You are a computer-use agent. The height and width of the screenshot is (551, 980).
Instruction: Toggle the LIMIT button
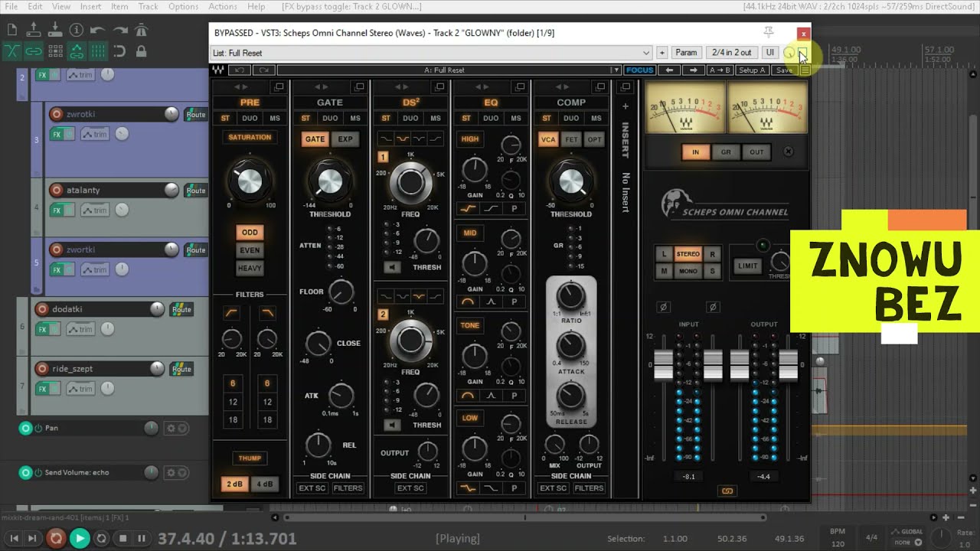pyautogui.click(x=747, y=266)
